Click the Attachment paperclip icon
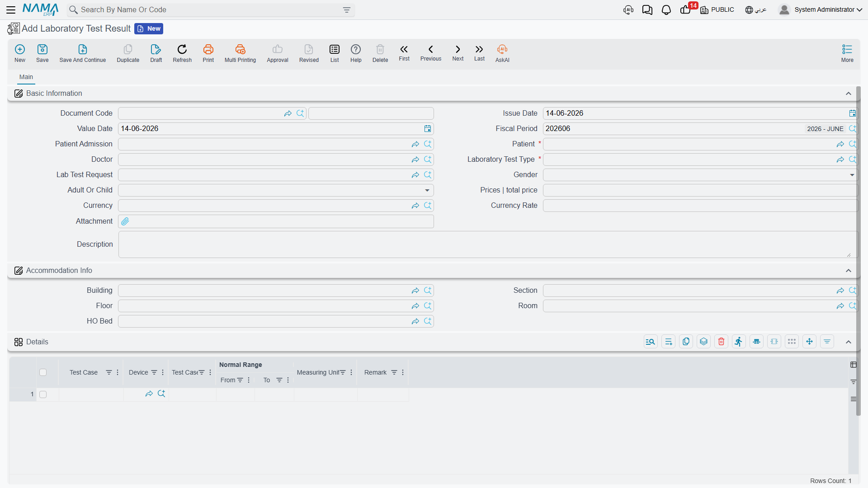The width and height of the screenshot is (868, 488). tap(125, 221)
